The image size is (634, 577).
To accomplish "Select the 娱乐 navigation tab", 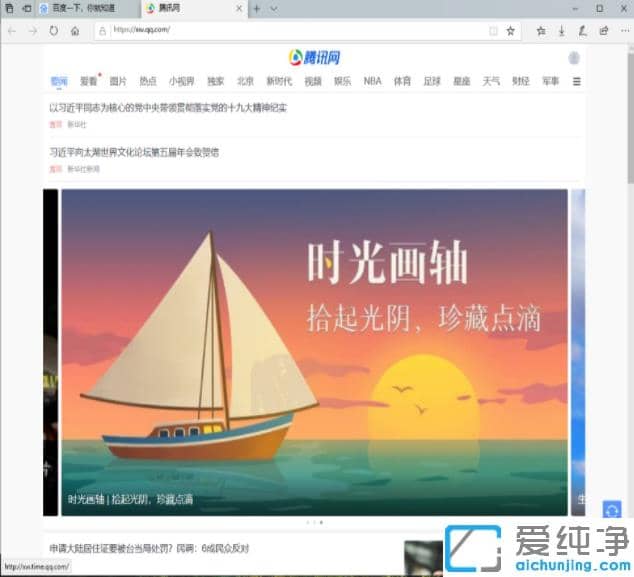I will pyautogui.click(x=342, y=81).
